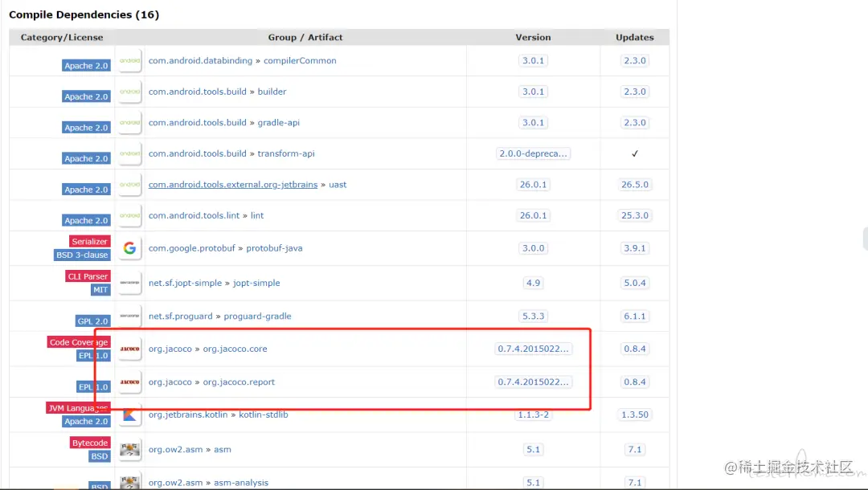Screen dimensions: 868x490
Task: Open the gradle-api artifact link
Action: coord(278,122)
